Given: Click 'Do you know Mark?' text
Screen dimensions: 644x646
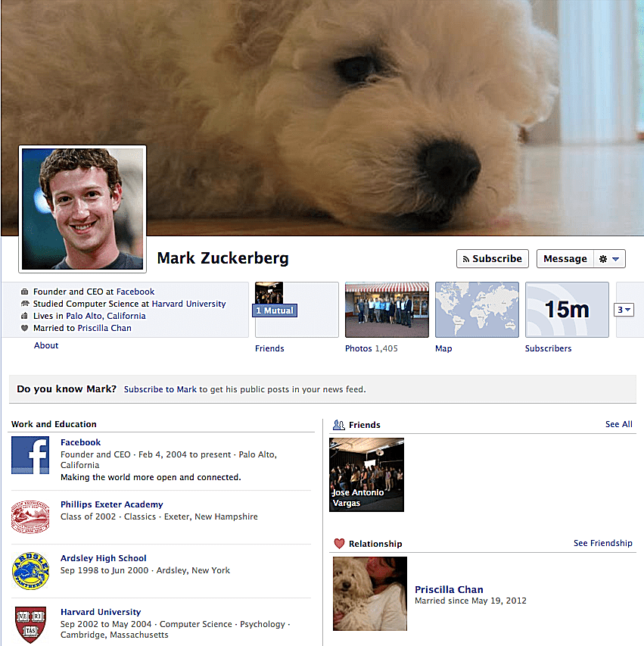Looking at the screenshot, I should (x=67, y=389).
